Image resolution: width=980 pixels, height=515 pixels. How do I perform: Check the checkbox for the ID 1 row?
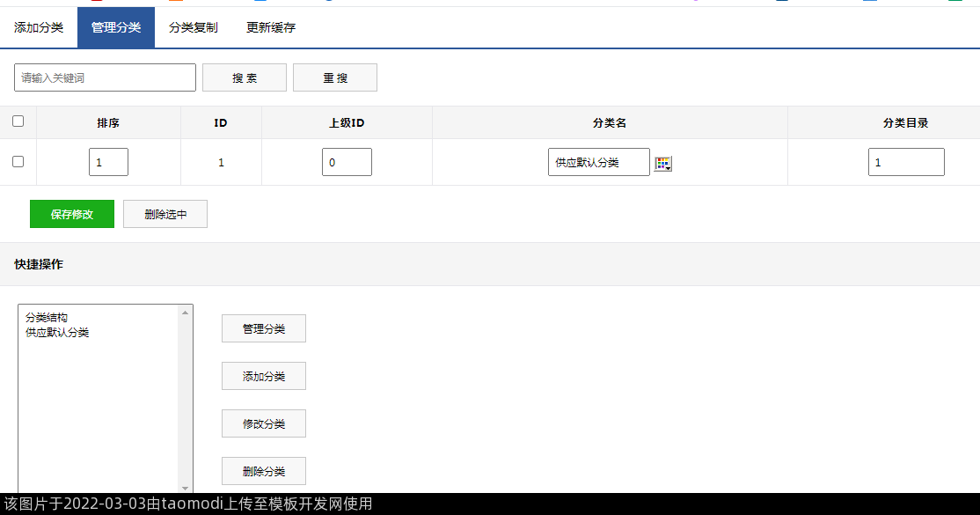pyautogui.click(x=18, y=162)
